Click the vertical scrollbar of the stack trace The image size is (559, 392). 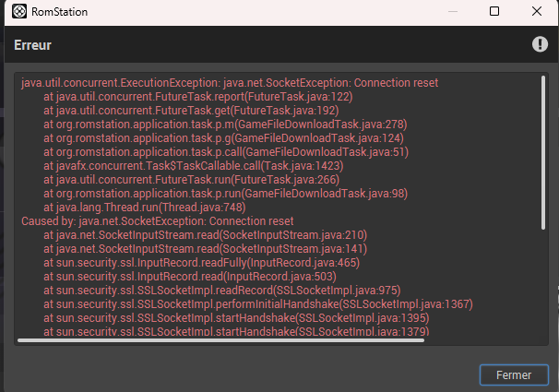point(543,152)
